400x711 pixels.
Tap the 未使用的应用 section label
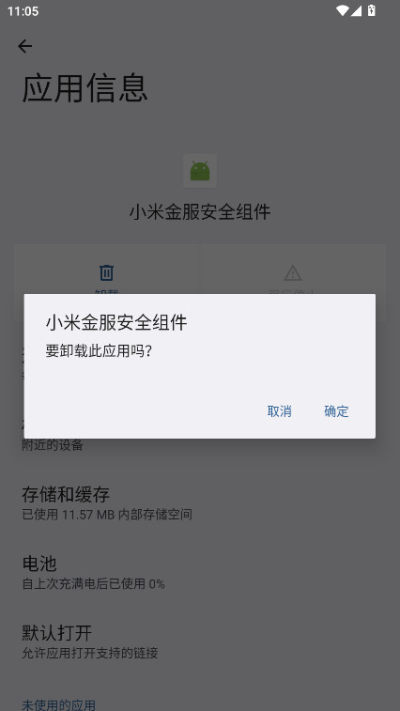(59, 705)
